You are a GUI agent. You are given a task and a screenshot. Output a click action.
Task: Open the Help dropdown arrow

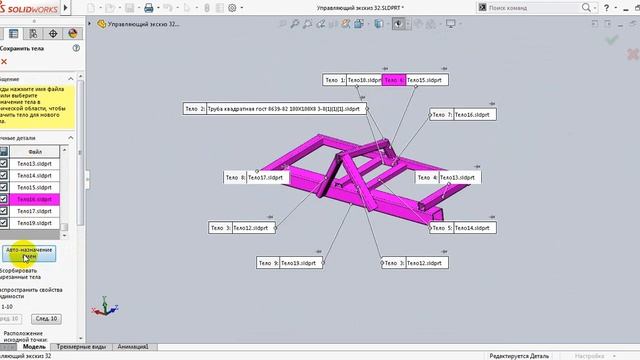pos(616,7)
